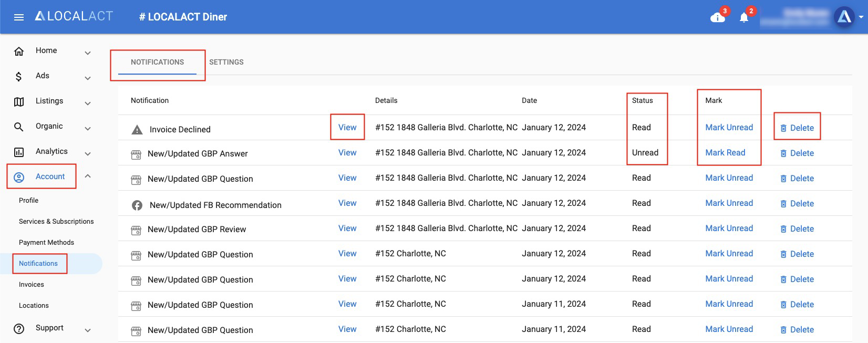868x343 pixels.
Task: Delete the GBP Review notification
Action: 797,228
